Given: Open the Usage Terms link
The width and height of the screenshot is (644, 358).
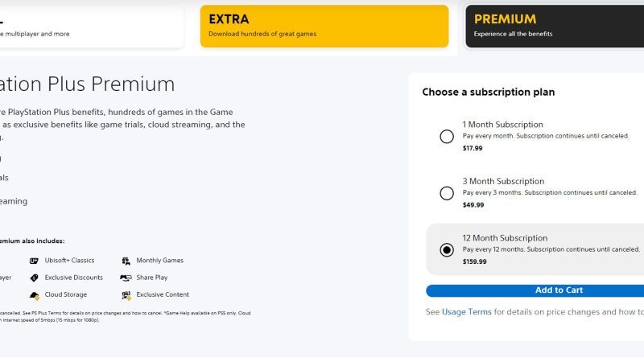Looking at the screenshot, I should 466,311.
